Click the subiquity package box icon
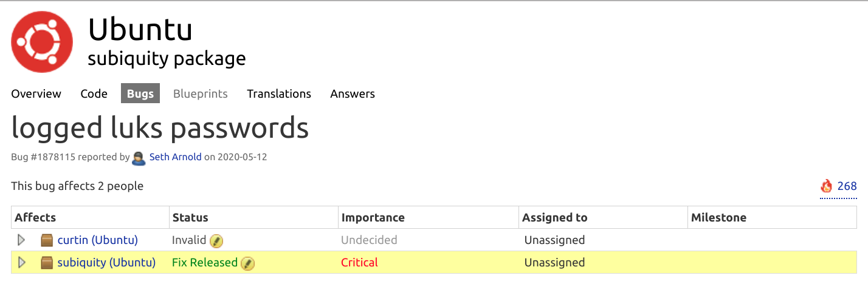 click(47, 263)
